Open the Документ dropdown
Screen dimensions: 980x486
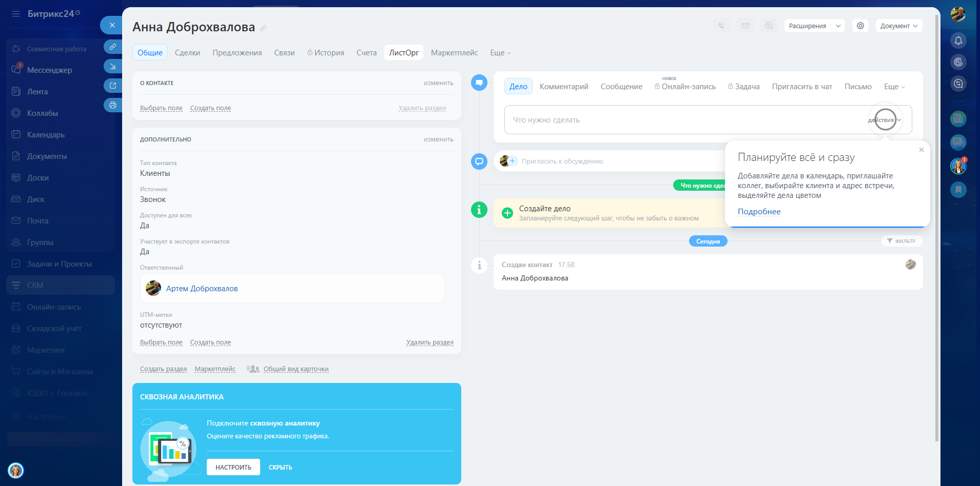click(898, 26)
